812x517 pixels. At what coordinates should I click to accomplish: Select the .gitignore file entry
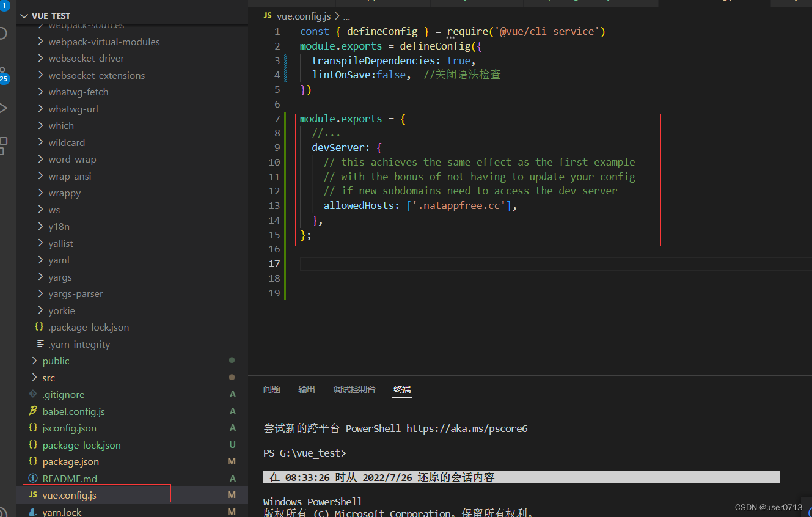click(63, 394)
